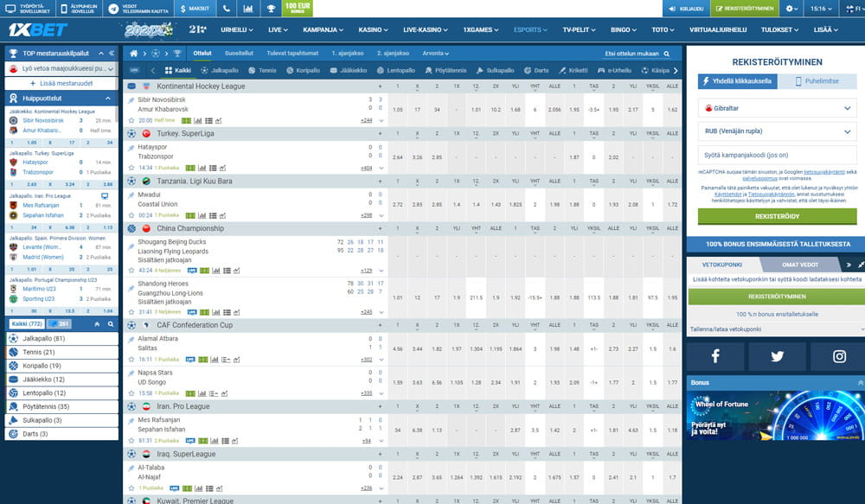
Task: Open URHEILU menu
Action: (x=237, y=29)
